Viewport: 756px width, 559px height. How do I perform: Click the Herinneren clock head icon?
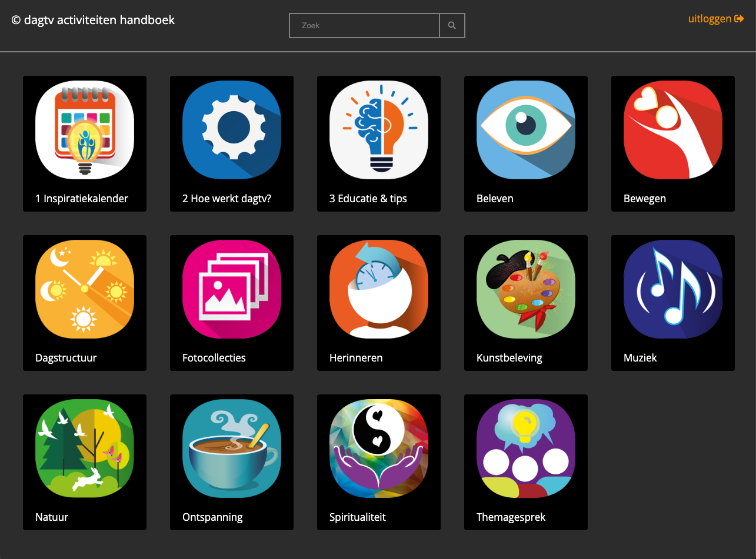379,289
